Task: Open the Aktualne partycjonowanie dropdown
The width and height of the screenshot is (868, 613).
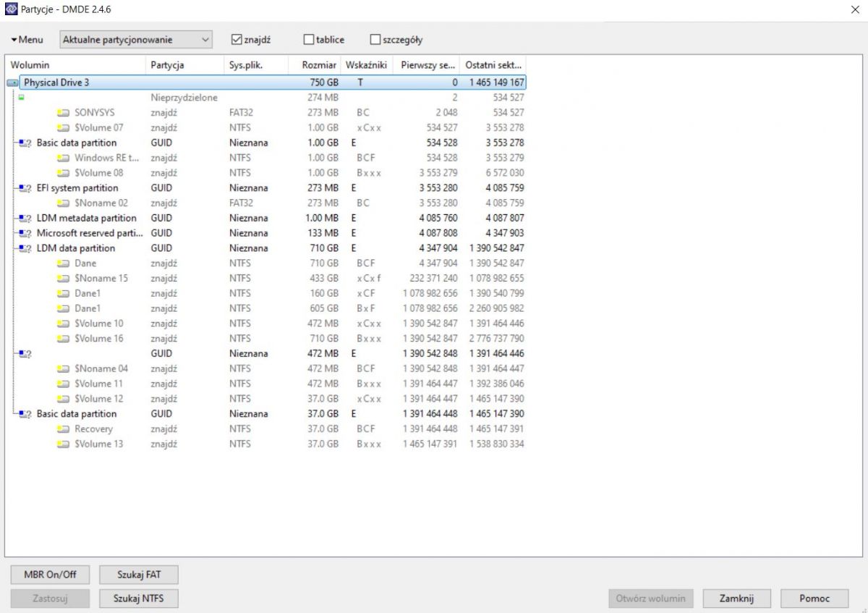Action: [x=135, y=40]
